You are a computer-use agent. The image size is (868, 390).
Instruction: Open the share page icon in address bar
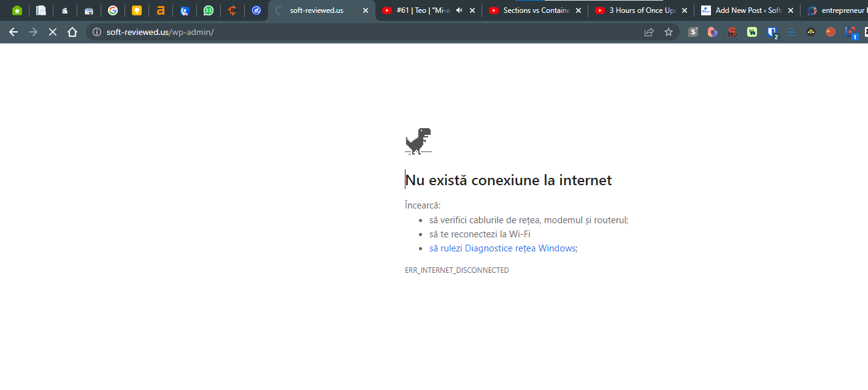click(649, 32)
